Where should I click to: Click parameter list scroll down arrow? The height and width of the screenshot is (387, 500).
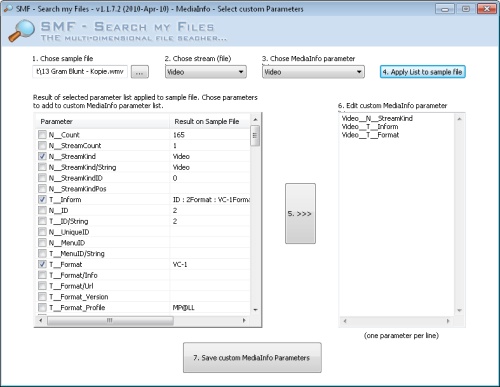tap(255, 310)
